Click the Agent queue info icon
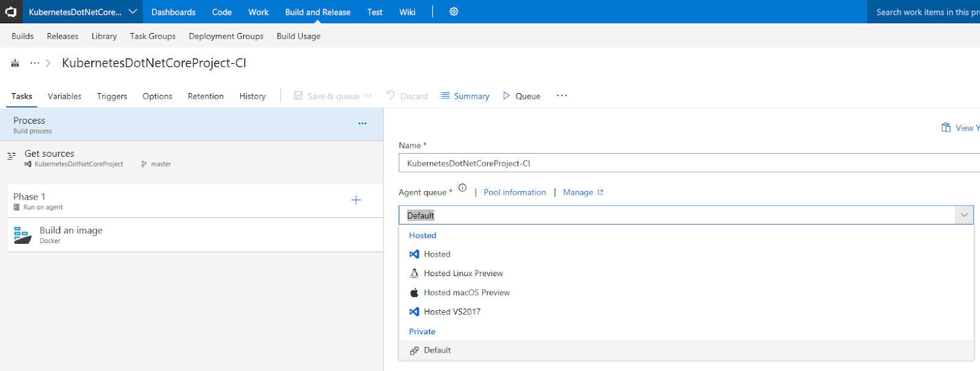The image size is (980, 371). tap(462, 188)
